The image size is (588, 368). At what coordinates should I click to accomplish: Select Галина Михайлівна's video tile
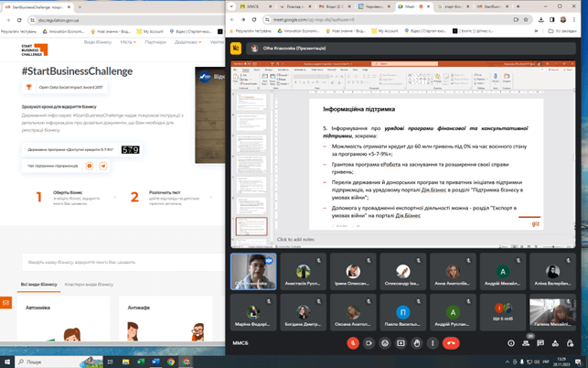click(x=552, y=312)
